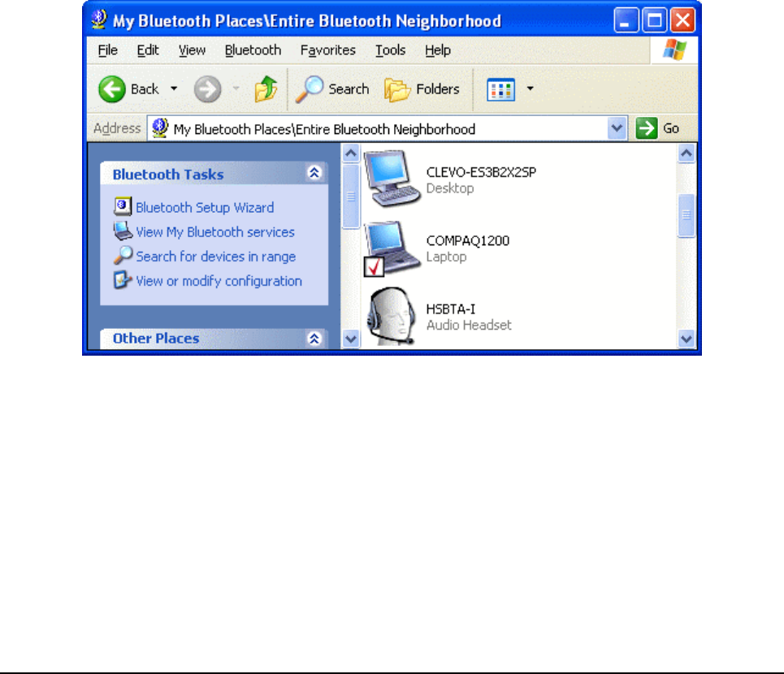Collapse the Bluetooth Tasks panel
The width and height of the screenshot is (784, 674).
pos(314,173)
